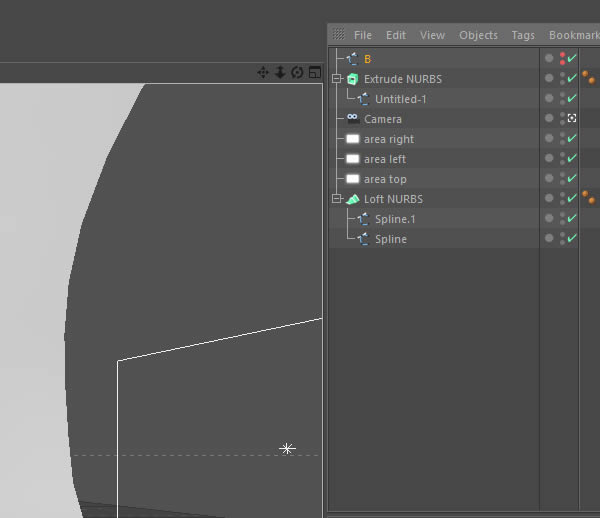
Task: Disable the Spline.1 enable checkmark
Action: pos(572,218)
